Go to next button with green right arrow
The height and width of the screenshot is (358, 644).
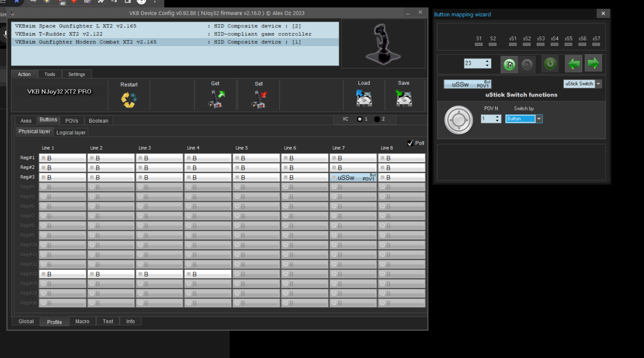click(593, 64)
